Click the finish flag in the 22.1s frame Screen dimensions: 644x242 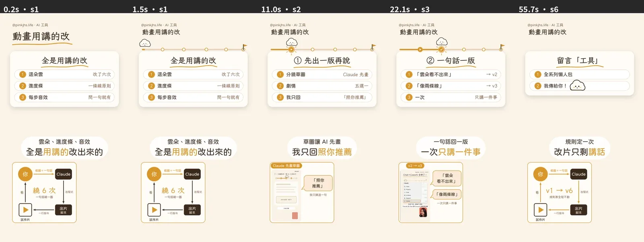pos(502,47)
